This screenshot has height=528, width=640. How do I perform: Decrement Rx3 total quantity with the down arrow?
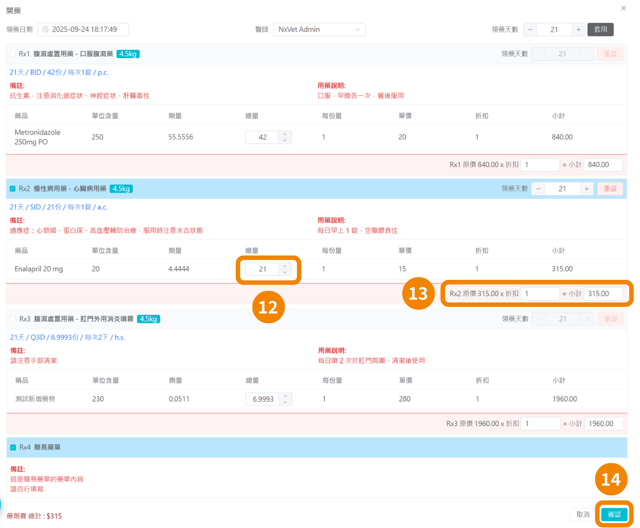[x=285, y=402]
